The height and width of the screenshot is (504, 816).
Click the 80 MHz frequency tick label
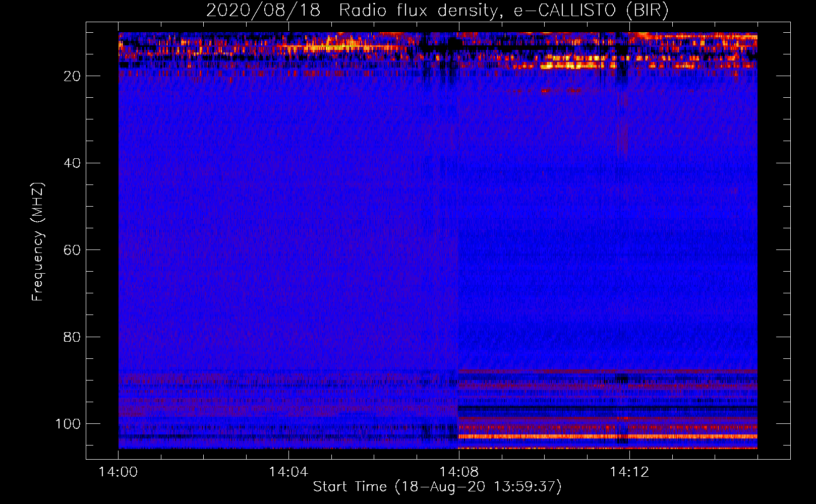pos(72,337)
